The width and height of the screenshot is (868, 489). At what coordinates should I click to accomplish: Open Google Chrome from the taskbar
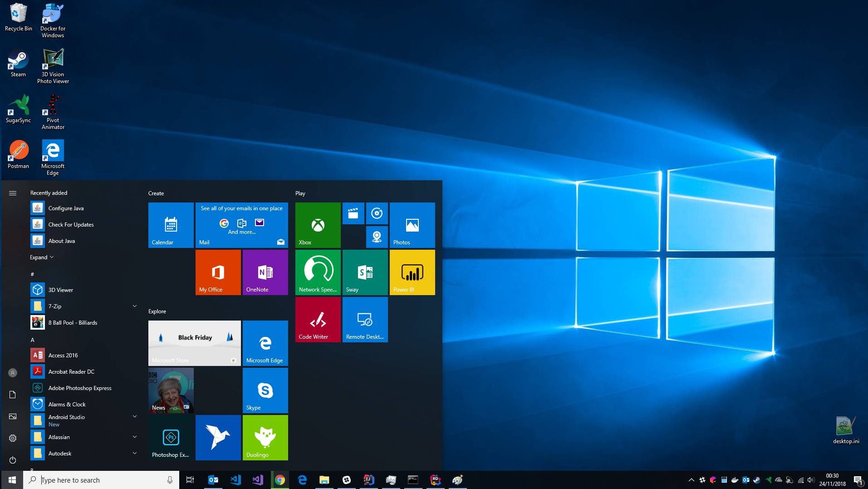[280, 480]
